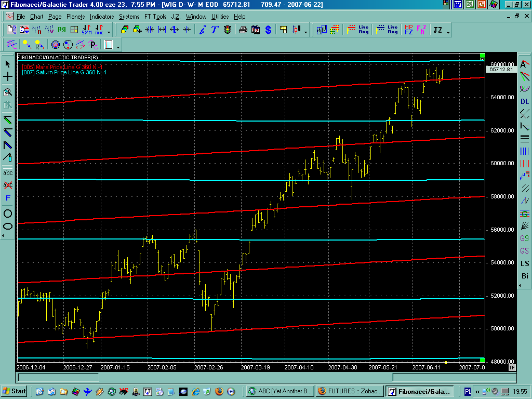Open the Planets menu
Screen dimensions: 532x399
(x=75, y=17)
